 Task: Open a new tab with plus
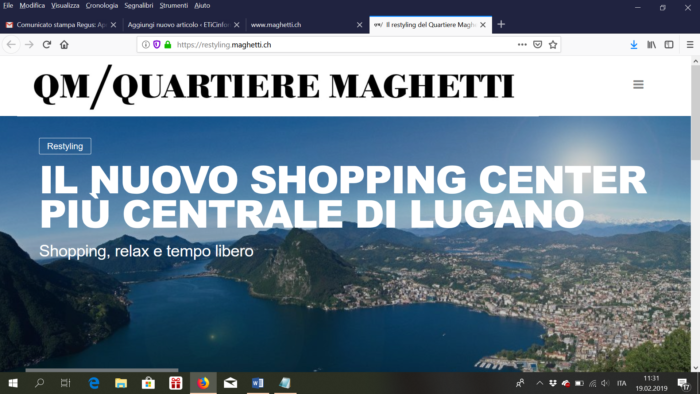[501, 25]
